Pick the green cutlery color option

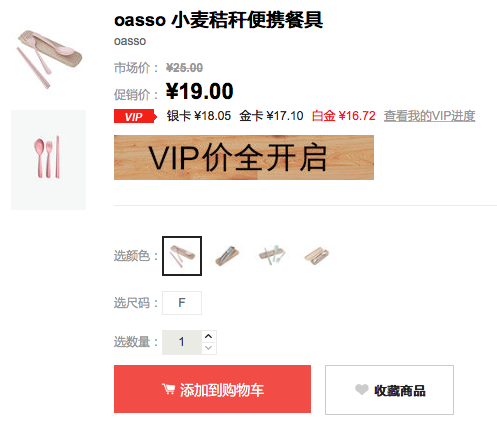272,256
